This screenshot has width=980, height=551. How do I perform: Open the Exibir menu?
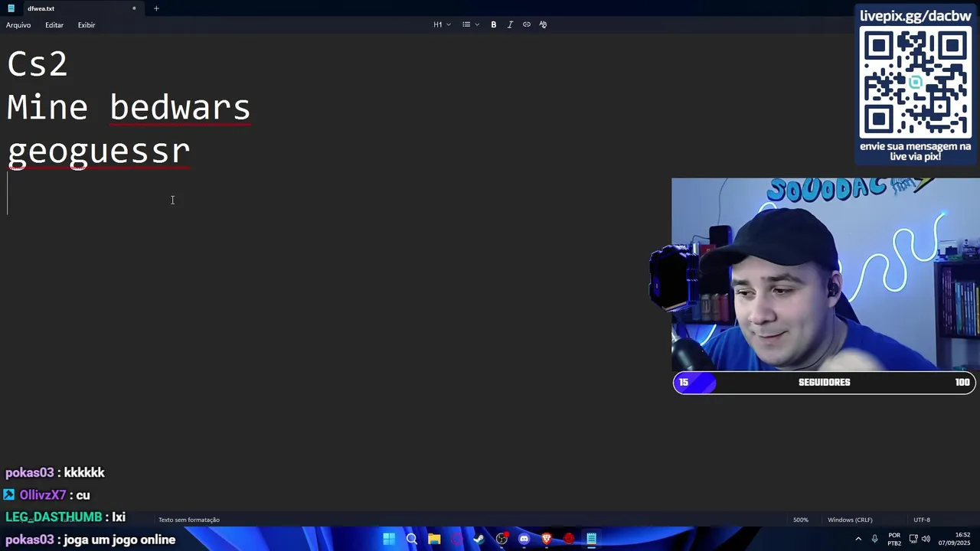[87, 25]
